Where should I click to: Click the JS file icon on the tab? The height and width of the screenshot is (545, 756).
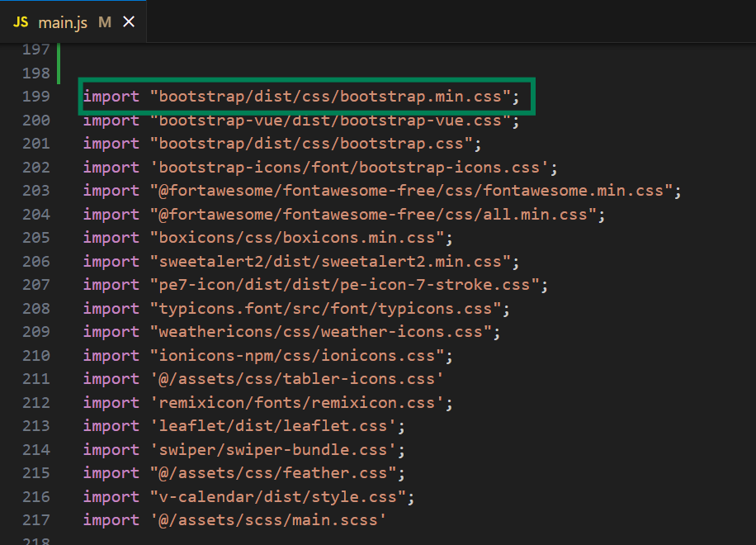pos(21,22)
